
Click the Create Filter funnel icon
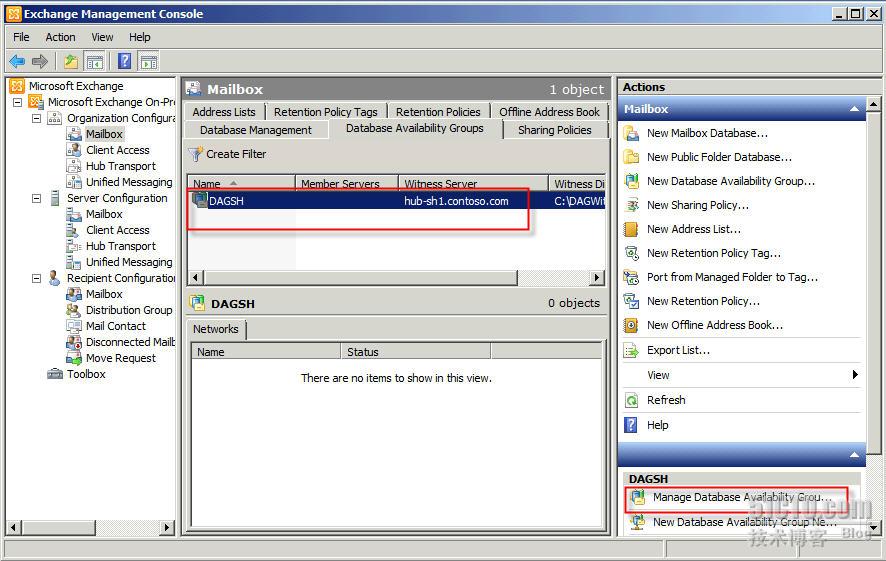[x=196, y=154]
